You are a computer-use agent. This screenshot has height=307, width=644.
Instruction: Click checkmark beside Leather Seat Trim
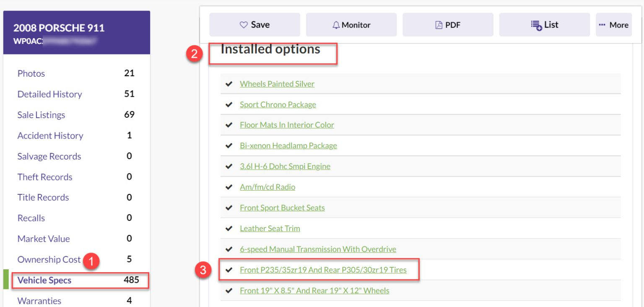click(229, 229)
